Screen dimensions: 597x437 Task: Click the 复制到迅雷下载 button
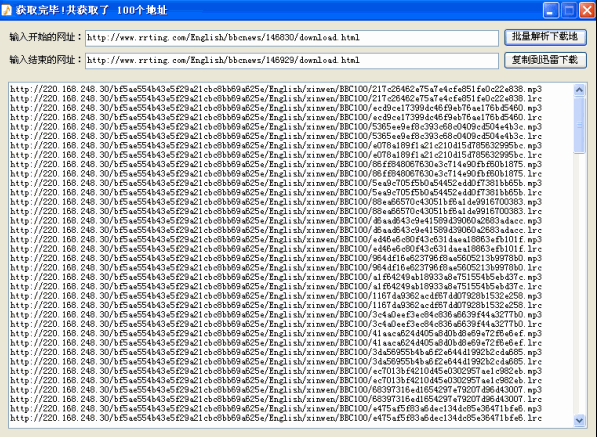(x=545, y=60)
